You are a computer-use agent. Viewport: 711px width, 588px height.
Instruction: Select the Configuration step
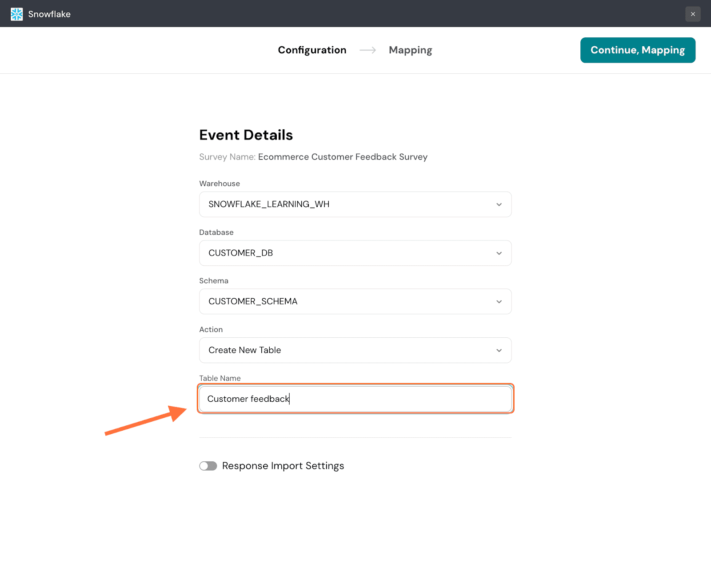point(312,50)
